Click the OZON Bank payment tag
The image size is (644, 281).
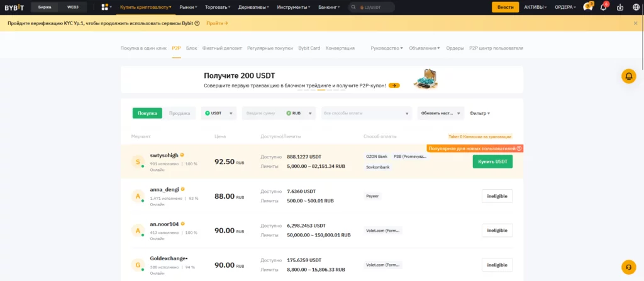point(376,157)
